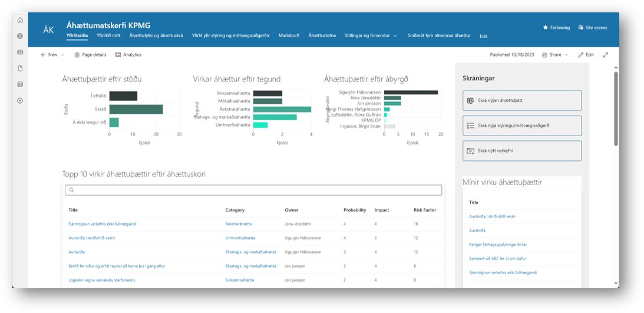Switch to the Yfirlitið mitt tab
644x313 pixels.
click(x=108, y=35)
